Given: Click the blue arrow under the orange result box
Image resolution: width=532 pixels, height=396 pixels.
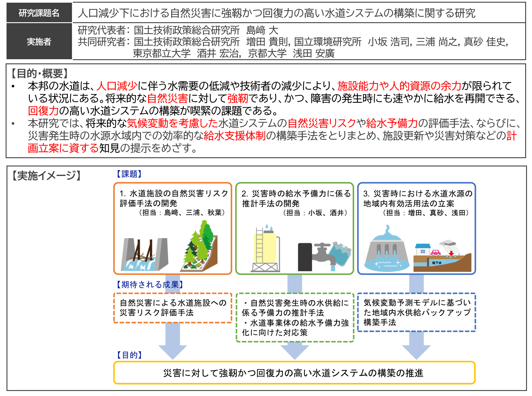Looking at the screenshot, I should pos(173,341).
